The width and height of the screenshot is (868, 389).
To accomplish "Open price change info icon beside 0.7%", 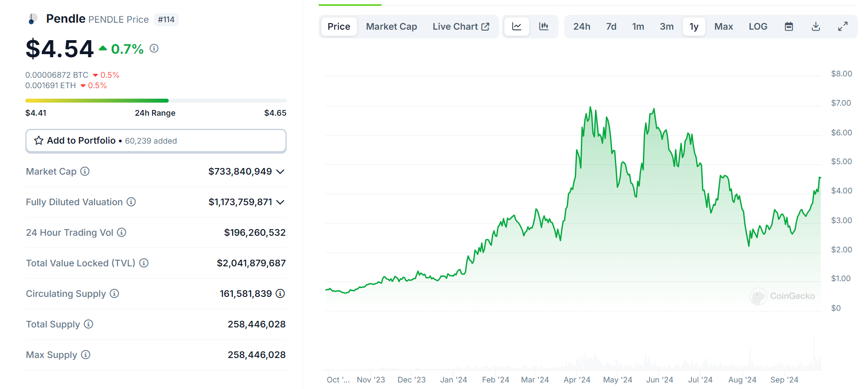I will [x=154, y=48].
